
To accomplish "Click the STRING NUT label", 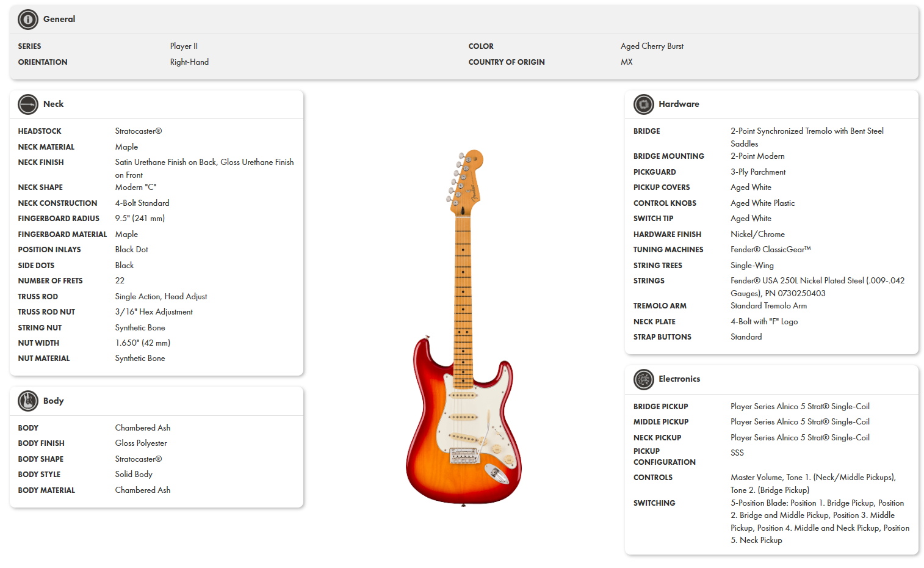I will pyautogui.click(x=40, y=328).
